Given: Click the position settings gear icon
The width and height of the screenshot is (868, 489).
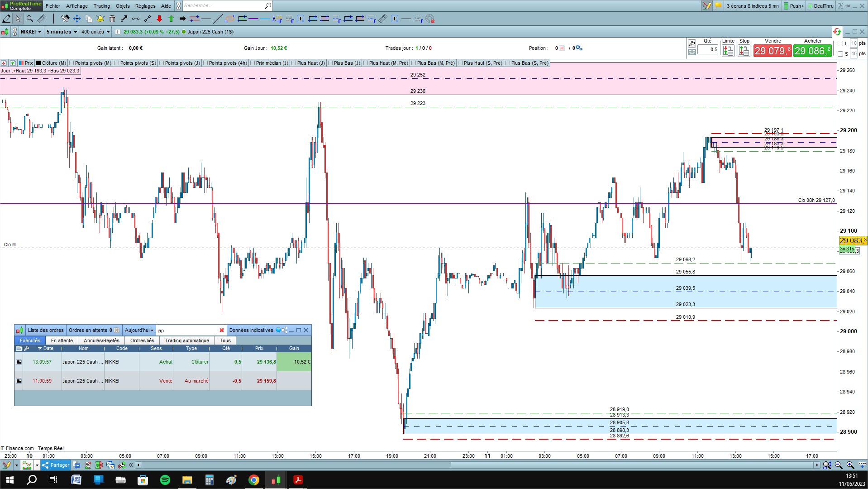Looking at the screenshot, I should [579, 48].
